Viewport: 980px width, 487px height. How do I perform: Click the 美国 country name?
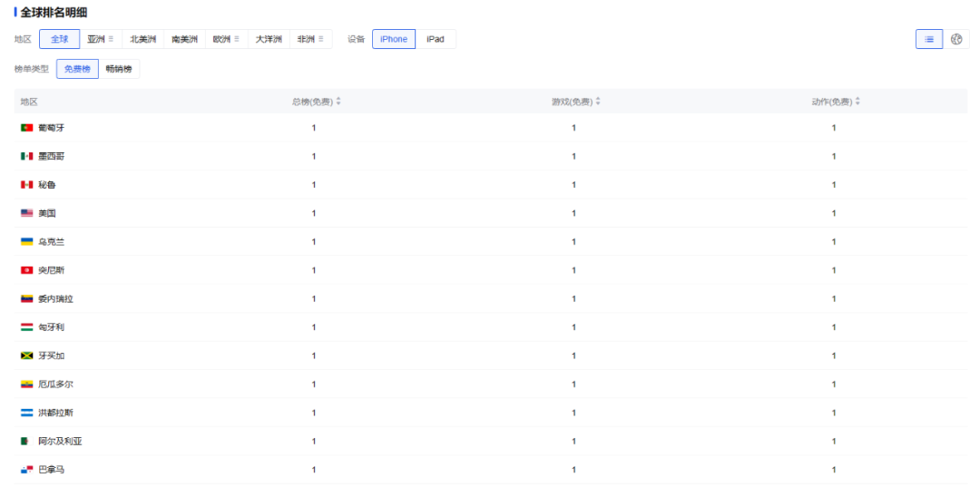(x=47, y=213)
